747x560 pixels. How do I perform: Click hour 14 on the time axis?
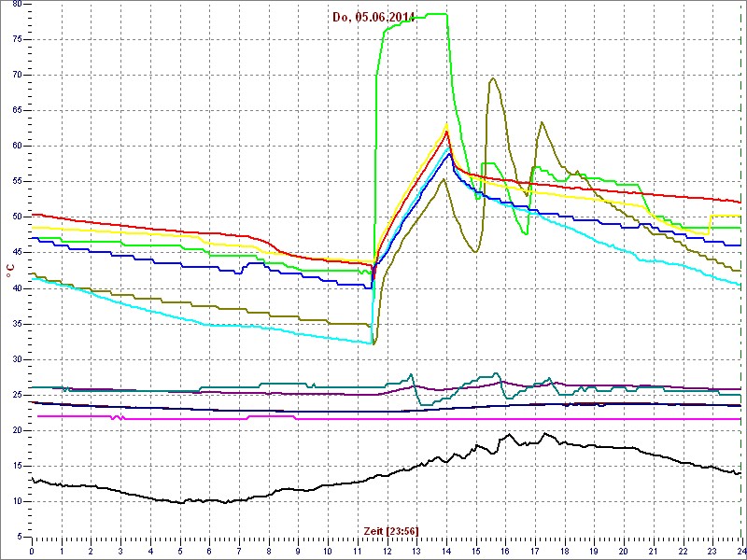pyautogui.click(x=446, y=551)
